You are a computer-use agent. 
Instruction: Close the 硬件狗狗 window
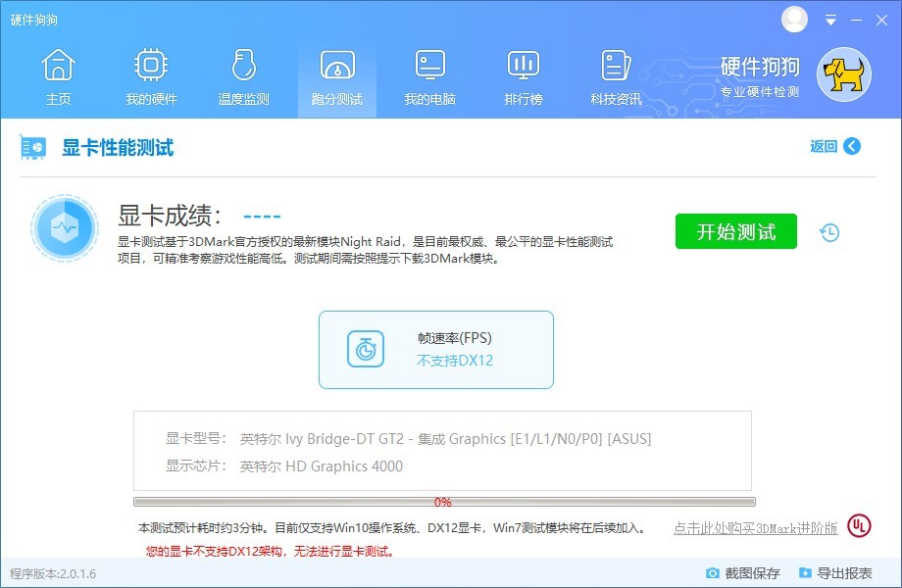coord(881,21)
